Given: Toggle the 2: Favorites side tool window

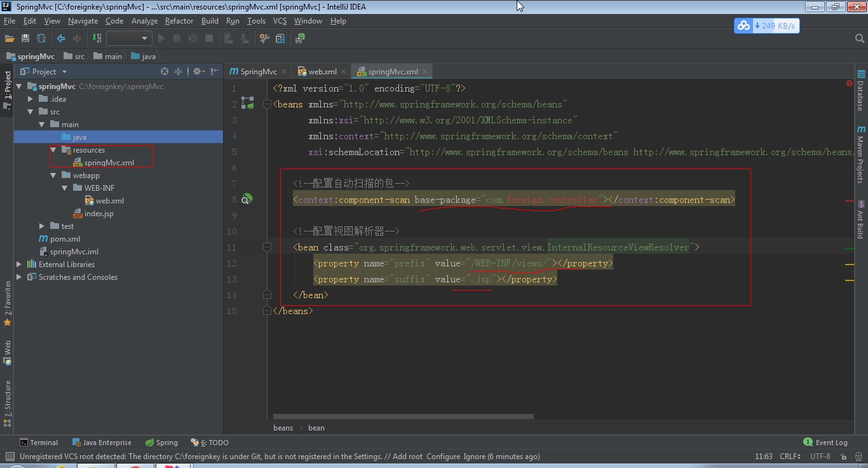Looking at the screenshot, I should (x=7, y=304).
